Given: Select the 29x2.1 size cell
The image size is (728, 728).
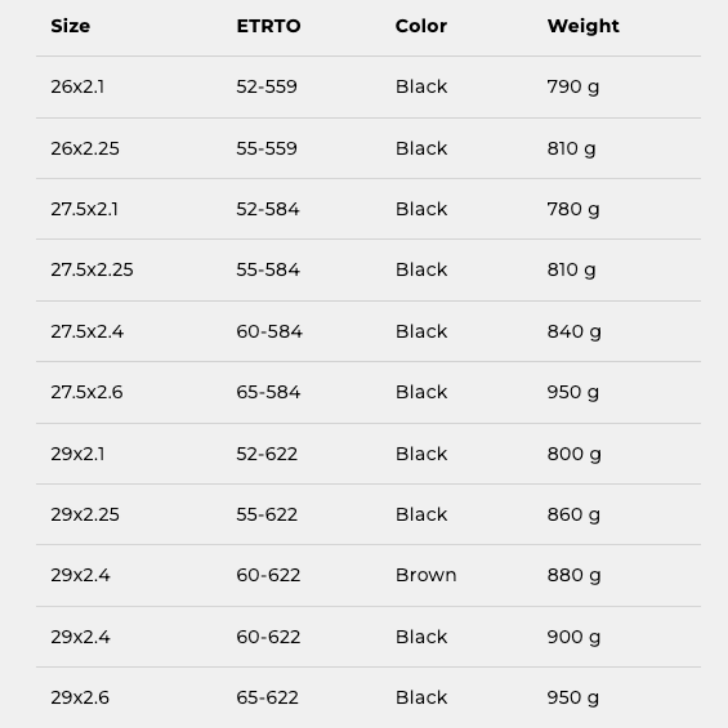Looking at the screenshot, I should pyautogui.click(x=77, y=454).
